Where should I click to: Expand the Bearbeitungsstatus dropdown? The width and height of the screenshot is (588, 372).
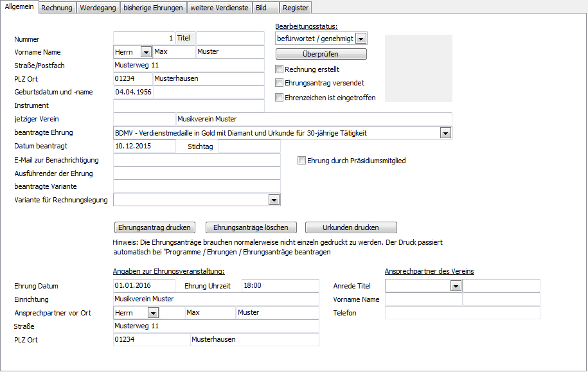click(361, 39)
